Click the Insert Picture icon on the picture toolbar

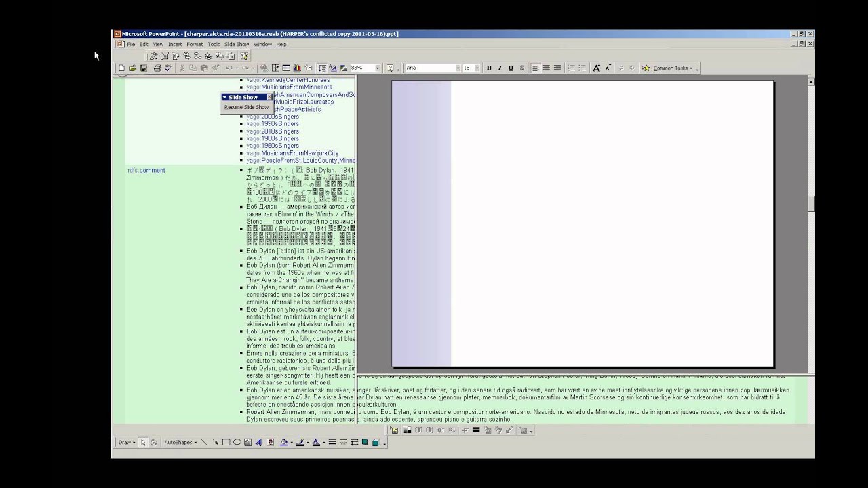394,430
